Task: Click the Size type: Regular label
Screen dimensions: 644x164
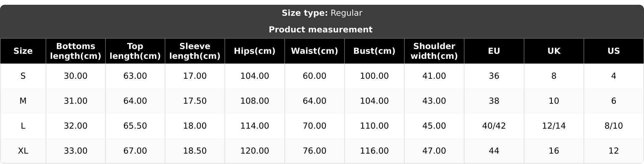Action: click(322, 13)
